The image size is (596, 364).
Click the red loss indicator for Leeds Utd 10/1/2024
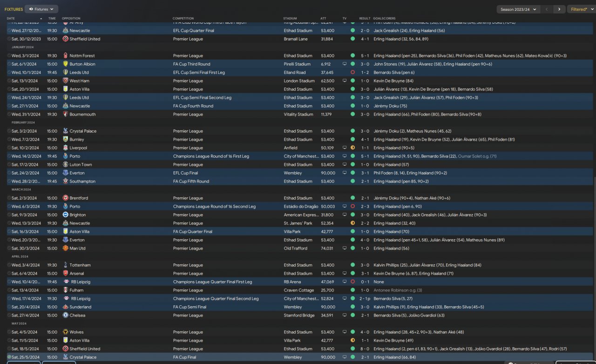pyautogui.click(x=352, y=73)
